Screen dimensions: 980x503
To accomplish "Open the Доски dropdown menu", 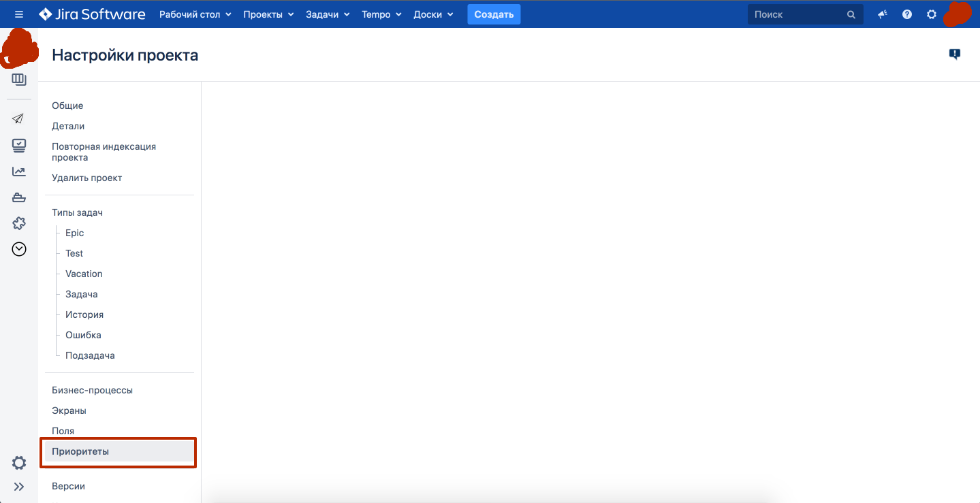I will (433, 14).
